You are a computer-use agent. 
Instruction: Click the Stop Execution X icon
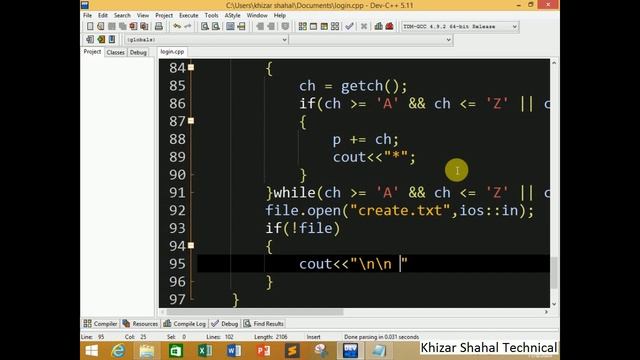(x=364, y=27)
